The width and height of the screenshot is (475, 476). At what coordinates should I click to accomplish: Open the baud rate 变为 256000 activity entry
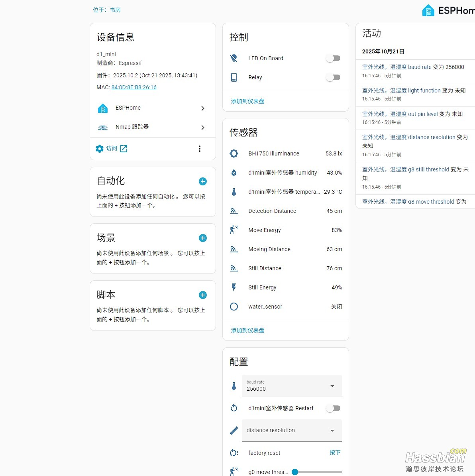point(413,67)
